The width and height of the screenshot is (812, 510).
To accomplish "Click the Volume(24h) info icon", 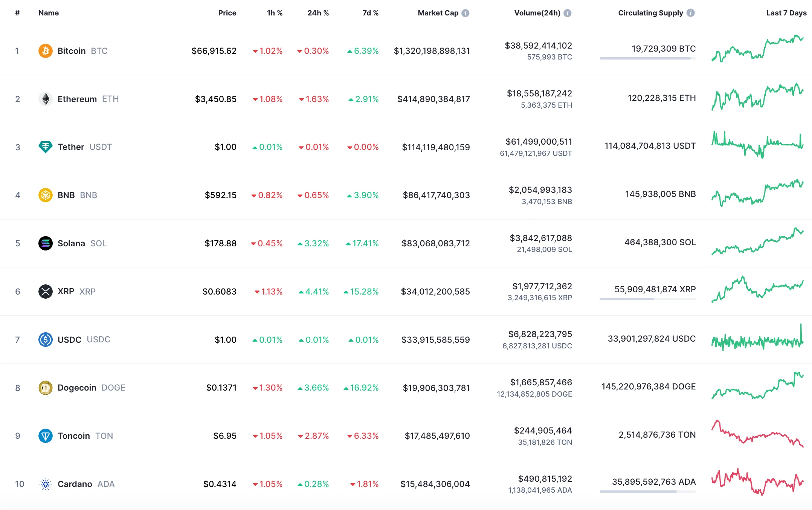I will click(x=568, y=13).
